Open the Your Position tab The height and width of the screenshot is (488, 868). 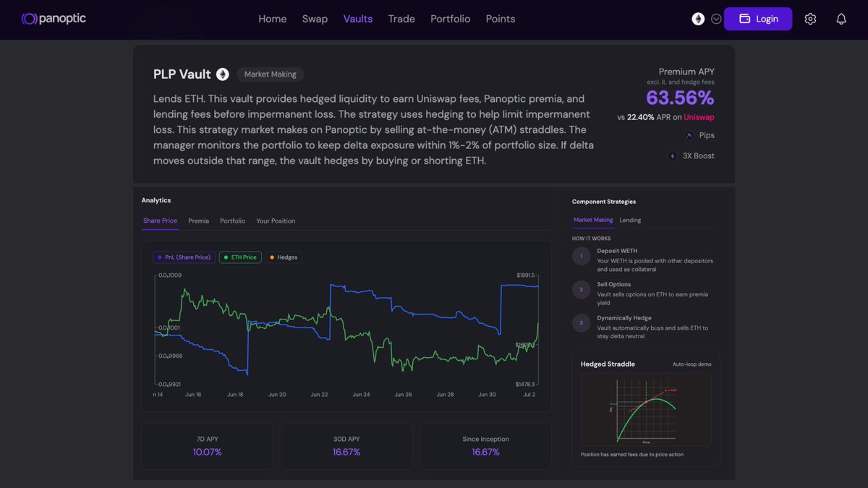pyautogui.click(x=276, y=221)
